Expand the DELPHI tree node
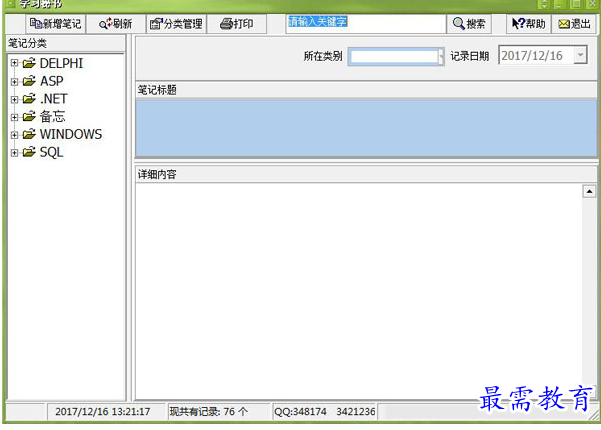This screenshot has width=601, height=430. pos(15,63)
